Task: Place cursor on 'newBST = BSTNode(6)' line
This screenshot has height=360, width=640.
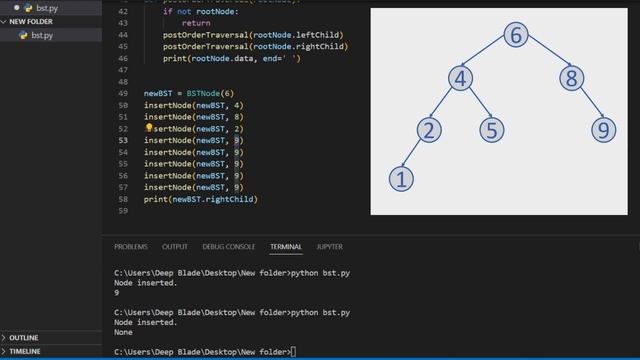Action: point(189,93)
